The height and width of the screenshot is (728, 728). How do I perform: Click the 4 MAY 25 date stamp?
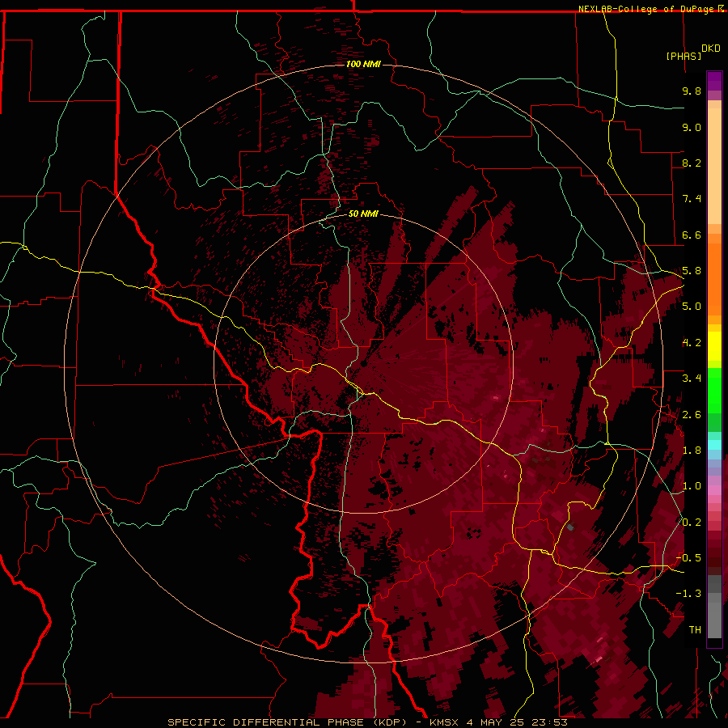(x=497, y=722)
